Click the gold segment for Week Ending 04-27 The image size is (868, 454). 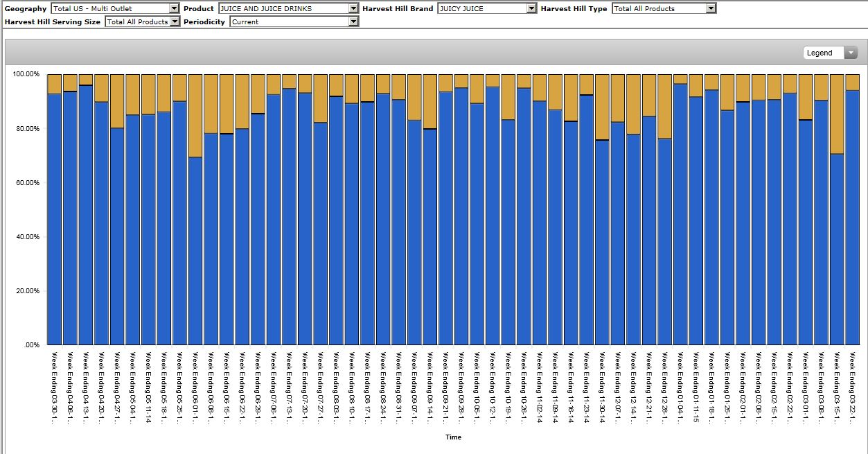pyautogui.click(x=116, y=101)
